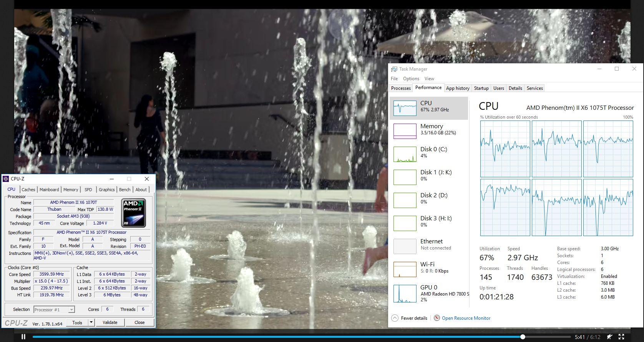Click the video time display 5:41 / 6:12
Image resolution: width=644 pixels, height=342 pixels.
[x=588, y=337]
